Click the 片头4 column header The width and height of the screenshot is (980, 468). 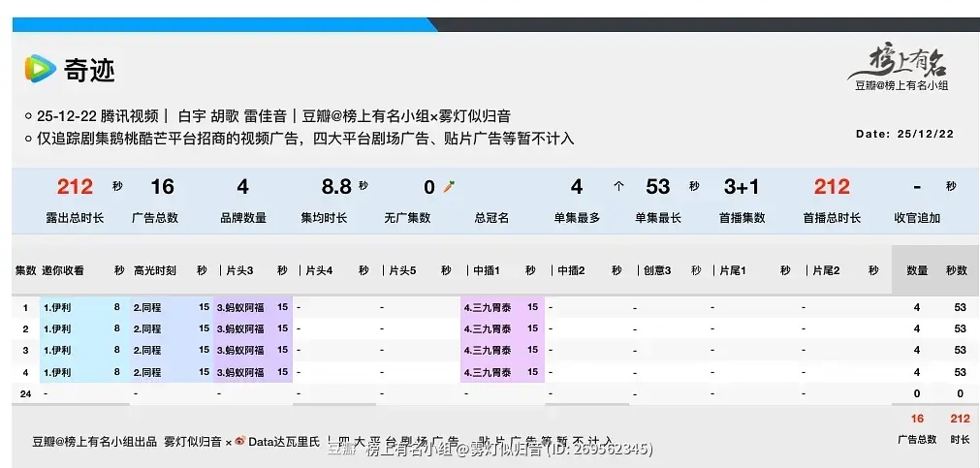click(319, 270)
